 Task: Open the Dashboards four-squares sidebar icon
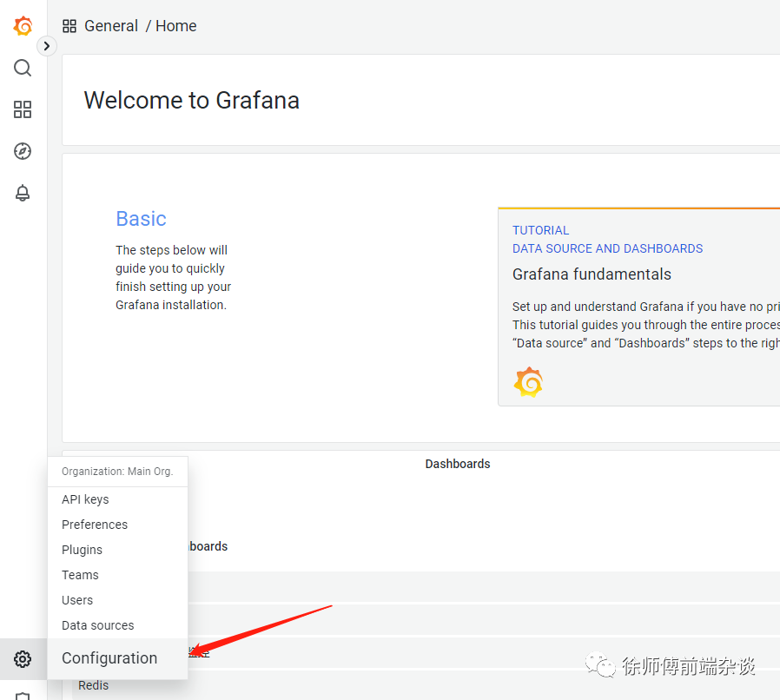(23, 109)
